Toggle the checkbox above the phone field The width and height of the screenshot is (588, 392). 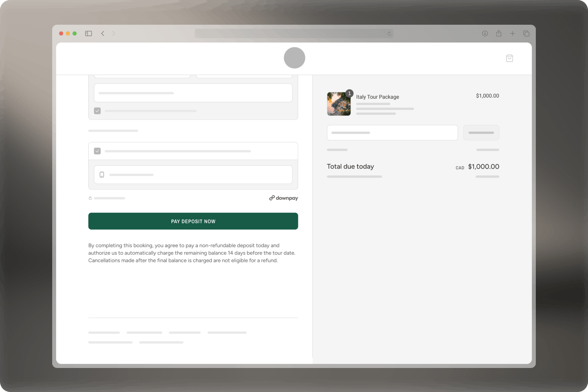[97, 151]
